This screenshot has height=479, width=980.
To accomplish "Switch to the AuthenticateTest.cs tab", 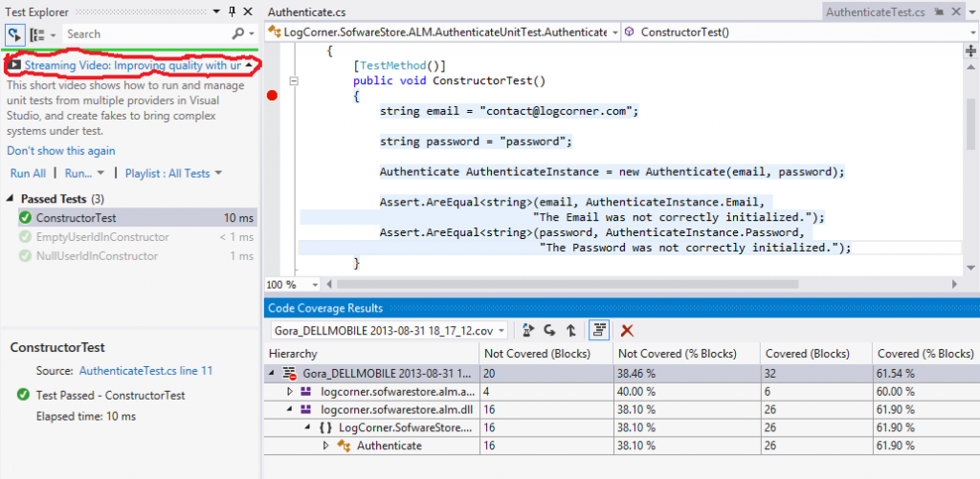I will [x=875, y=11].
